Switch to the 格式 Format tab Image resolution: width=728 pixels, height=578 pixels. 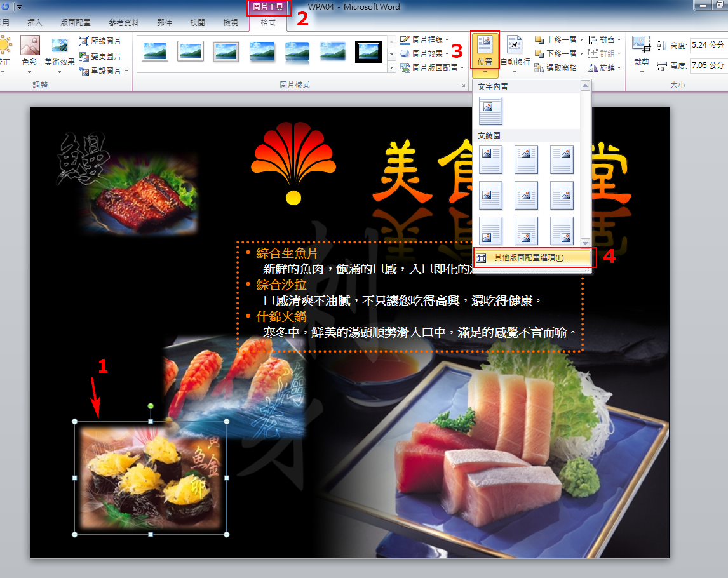(268, 22)
